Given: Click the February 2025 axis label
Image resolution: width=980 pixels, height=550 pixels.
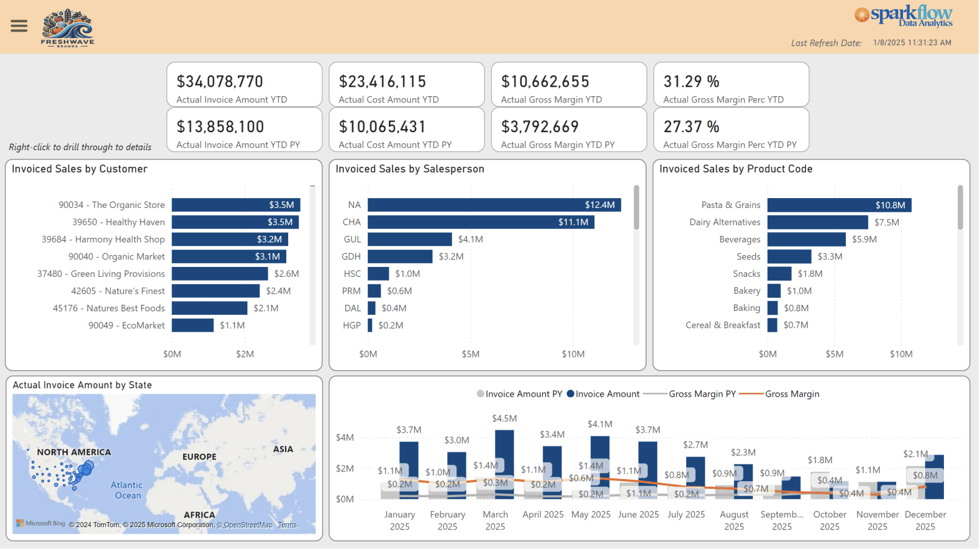Looking at the screenshot, I should [448, 521].
